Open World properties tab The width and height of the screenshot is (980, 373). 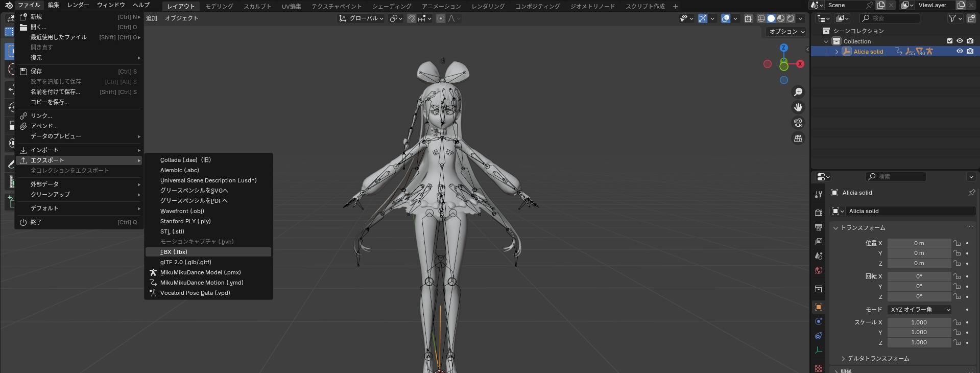819,270
